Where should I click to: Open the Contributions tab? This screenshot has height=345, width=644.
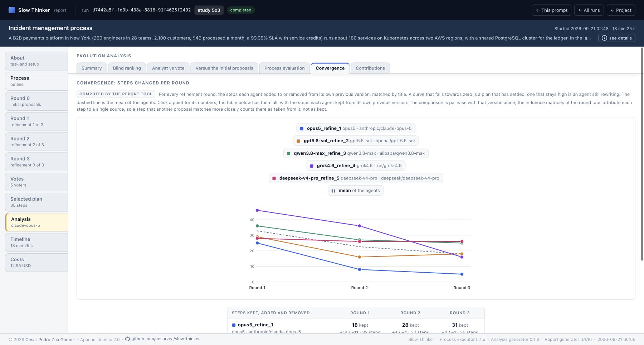click(x=370, y=68)
